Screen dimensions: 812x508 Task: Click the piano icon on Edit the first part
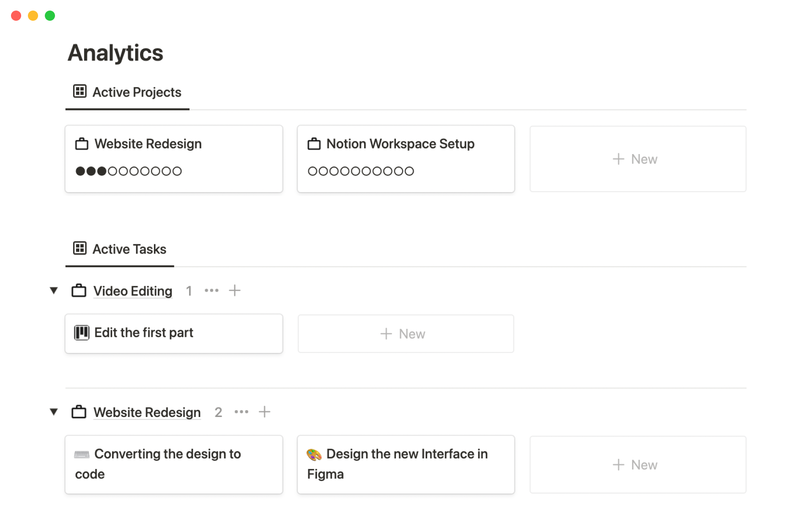[82, 333]
